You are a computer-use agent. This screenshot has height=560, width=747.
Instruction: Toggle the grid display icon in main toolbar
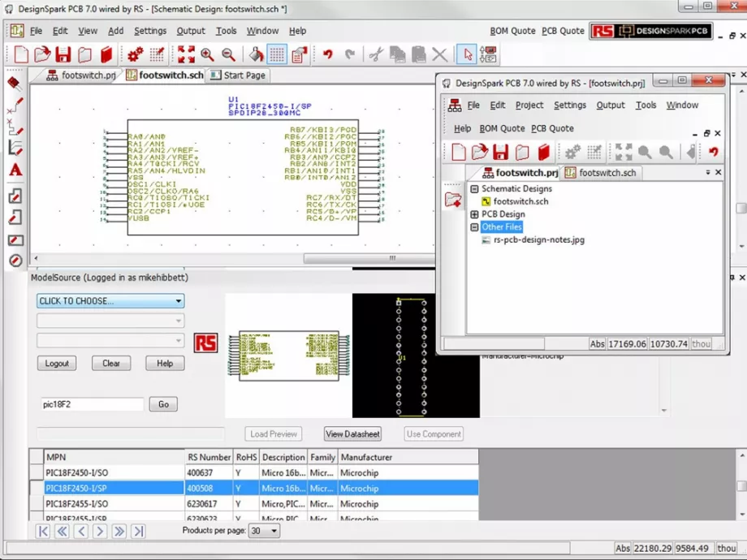(x=277, y=54)
